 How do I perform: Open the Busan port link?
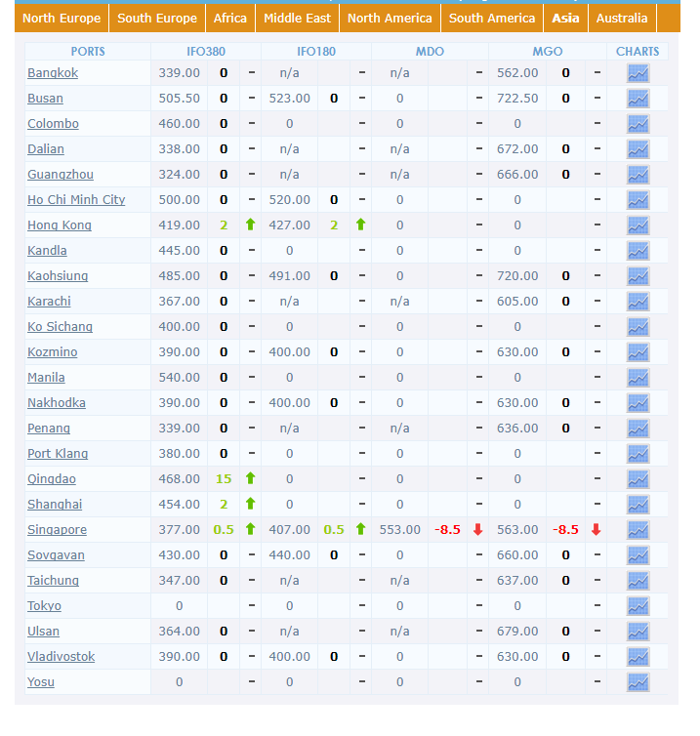click(x=45, y=99)
